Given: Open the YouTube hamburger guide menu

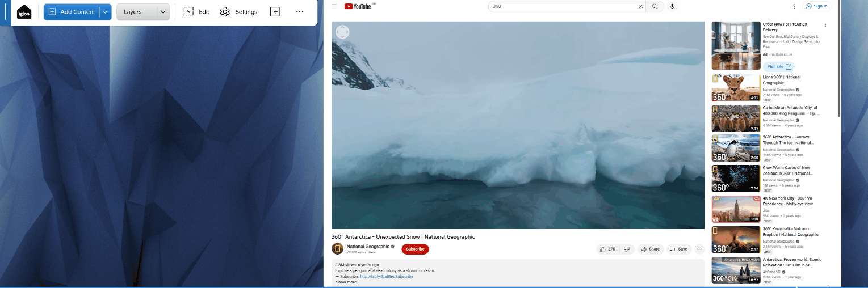Looking at the screenshot, I should [x=334, y=6].
